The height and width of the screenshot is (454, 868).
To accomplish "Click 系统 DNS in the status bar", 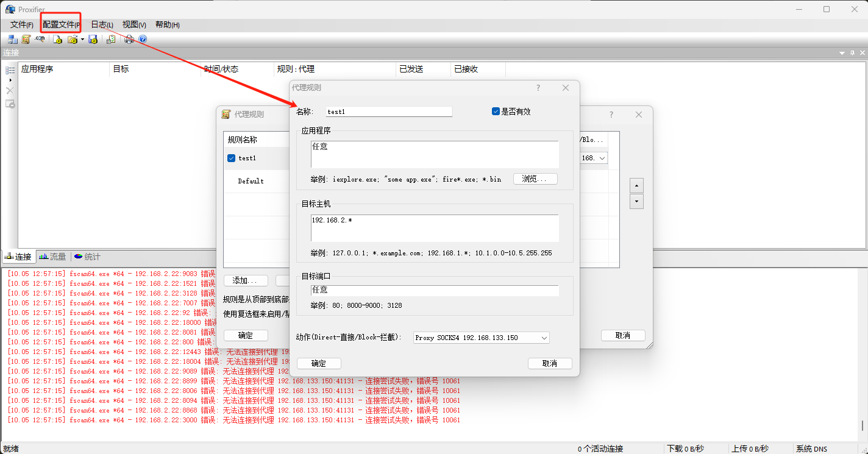I will pos(811,449).
